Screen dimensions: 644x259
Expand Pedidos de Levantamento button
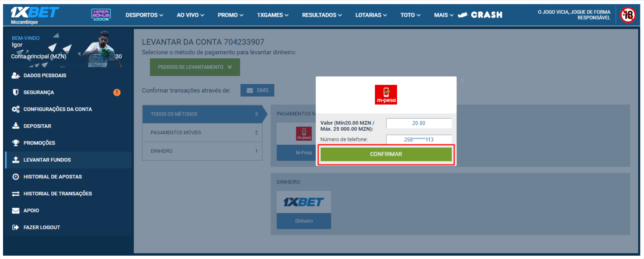(x=195, y=67)
